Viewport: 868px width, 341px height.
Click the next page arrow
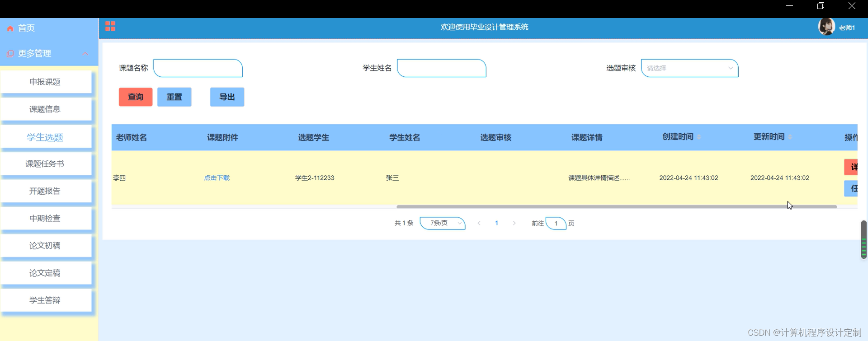pos(514,223)
